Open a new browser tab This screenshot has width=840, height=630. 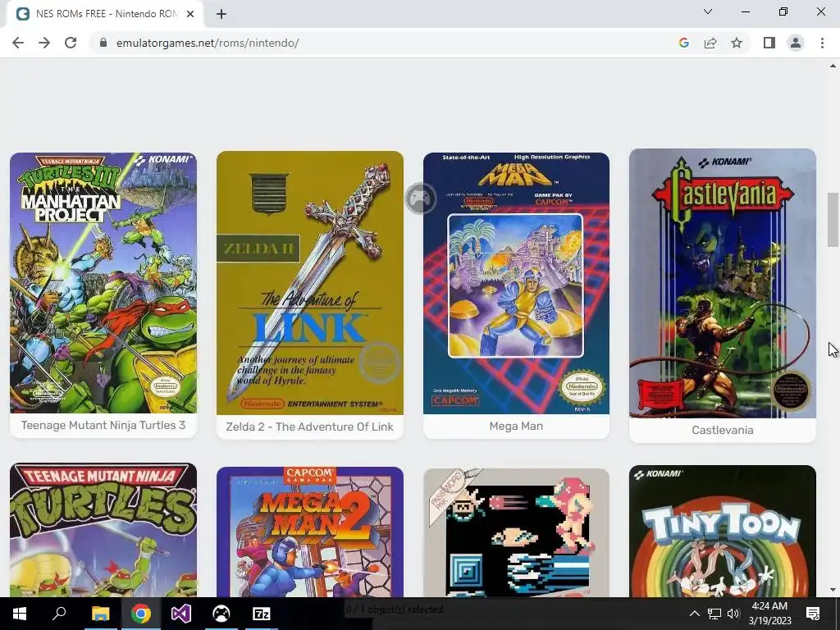pos(221,14)
